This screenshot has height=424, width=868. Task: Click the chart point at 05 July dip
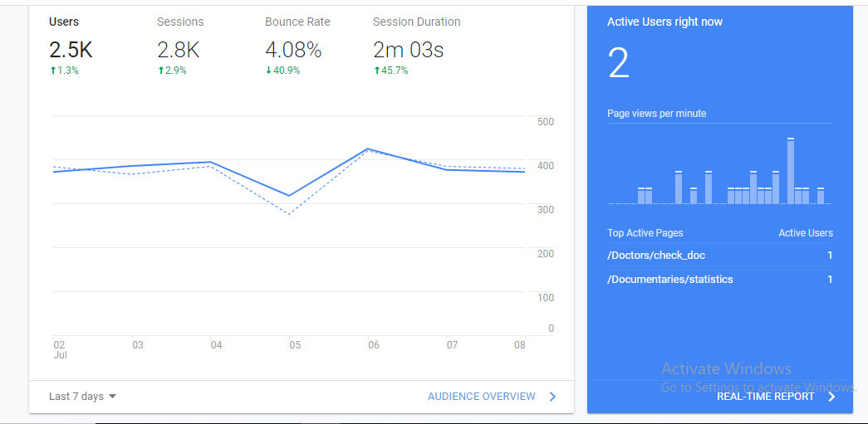tap(290, 196)
